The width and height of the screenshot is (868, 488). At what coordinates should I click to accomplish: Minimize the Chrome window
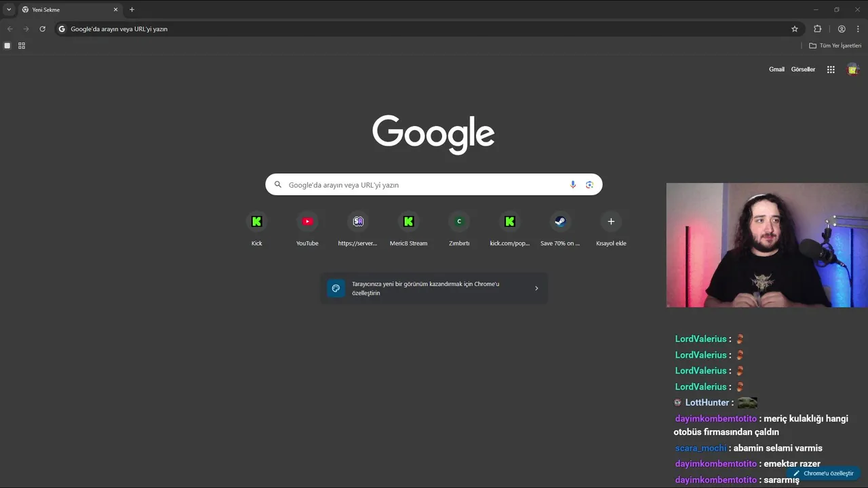816,9
